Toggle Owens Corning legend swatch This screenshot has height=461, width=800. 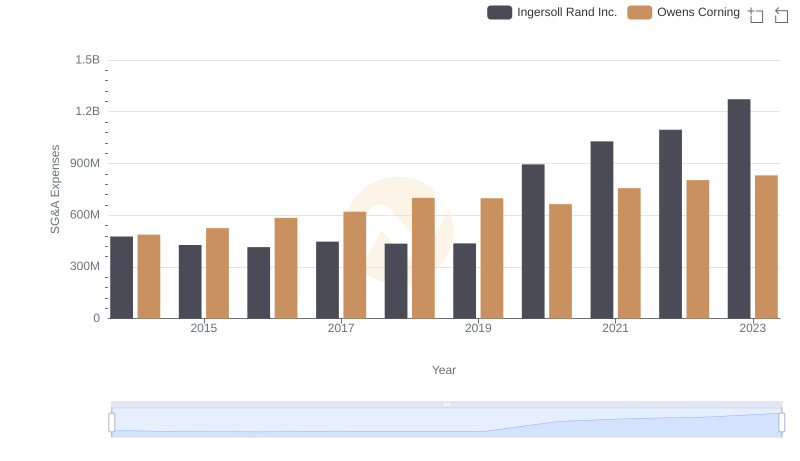click(x=639, y=12)
